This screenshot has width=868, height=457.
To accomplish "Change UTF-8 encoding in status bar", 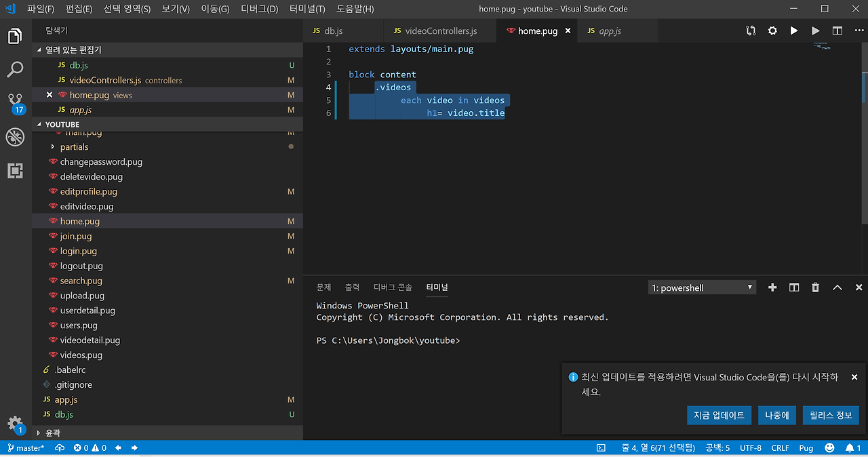I will point(751,448).
